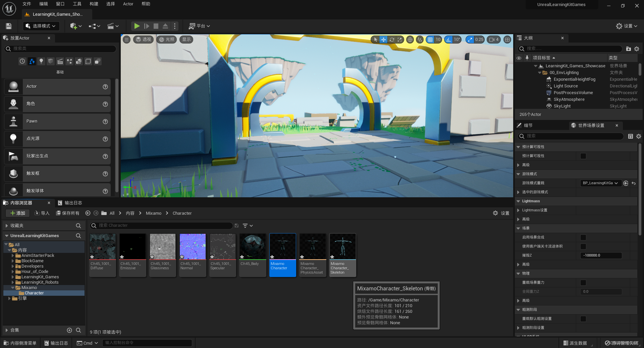
Task: Activate the Rotate gizmo tool
Action: (391, 40)
